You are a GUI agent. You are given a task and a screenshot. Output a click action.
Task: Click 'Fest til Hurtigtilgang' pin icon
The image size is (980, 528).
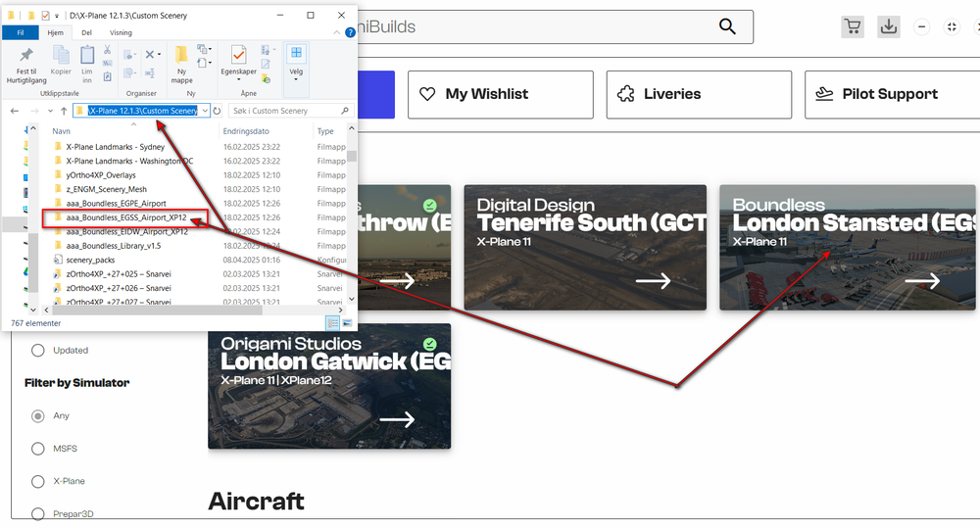point(26,56)
